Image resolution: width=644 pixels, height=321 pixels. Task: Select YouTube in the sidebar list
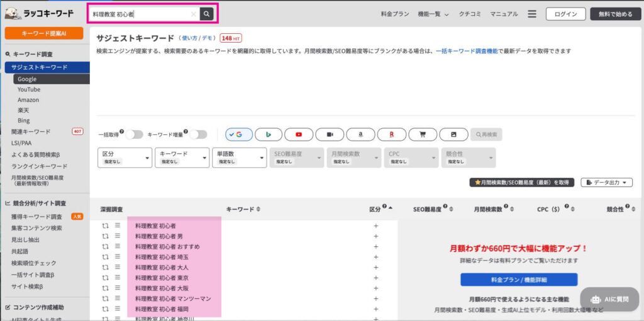coord(29,89)
